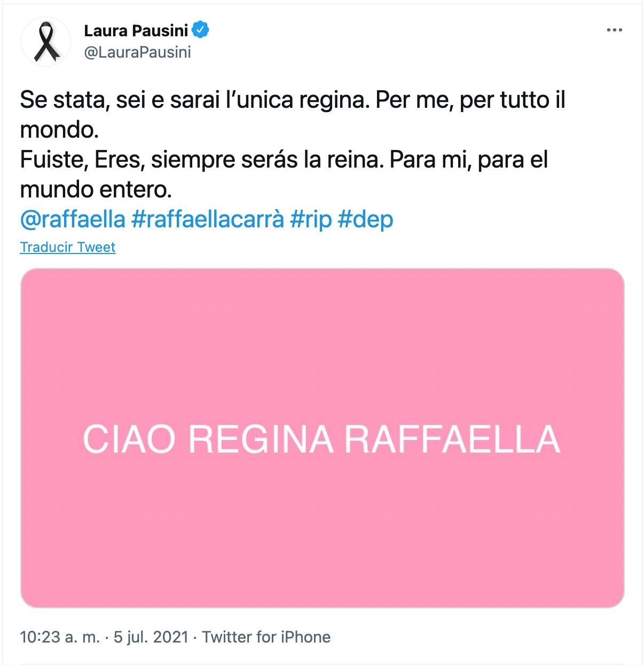This screenshot has height=666, width=644.
Task: Open Laura Pausini's profile via display name
Action: [x=136, y=31]
